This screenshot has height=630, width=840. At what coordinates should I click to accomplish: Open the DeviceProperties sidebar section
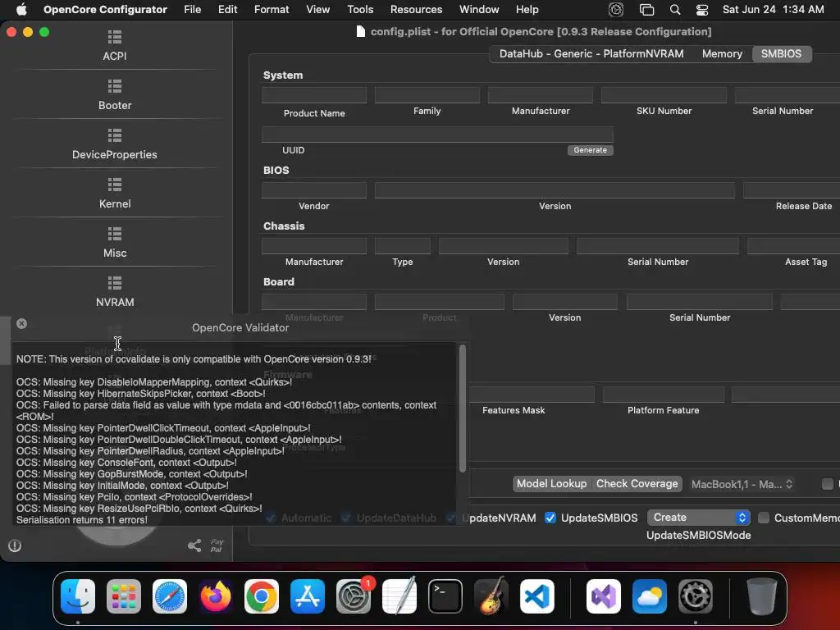pyautogui.click(x=115, y=144)
